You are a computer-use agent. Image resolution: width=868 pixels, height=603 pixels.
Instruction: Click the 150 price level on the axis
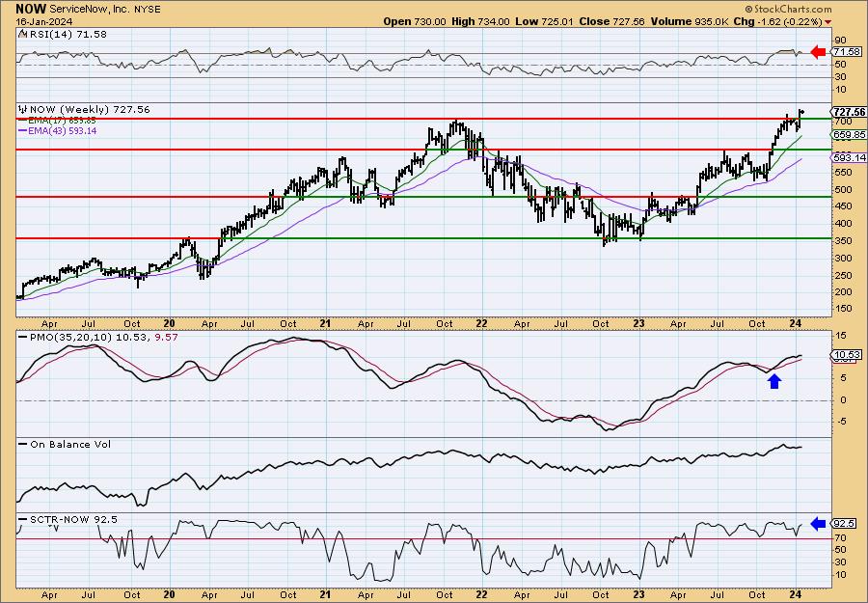pyautogui.click(x=843, y=309)
